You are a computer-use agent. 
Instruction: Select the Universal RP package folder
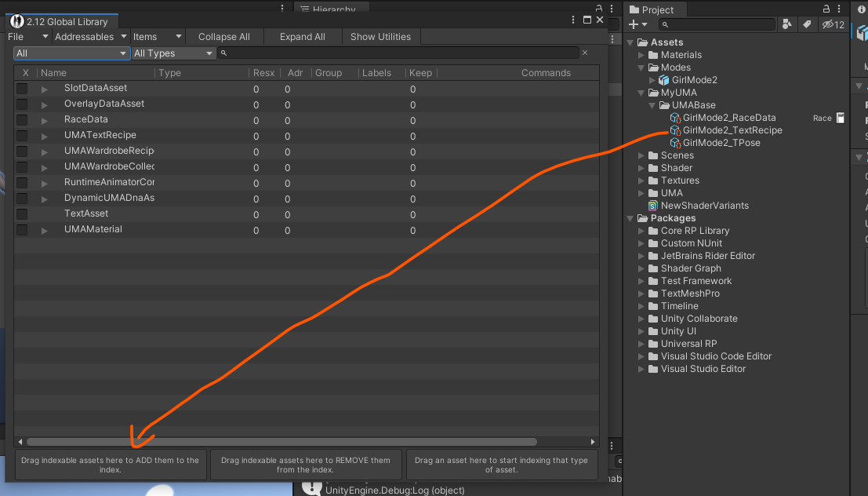click(x=688, y=344)
